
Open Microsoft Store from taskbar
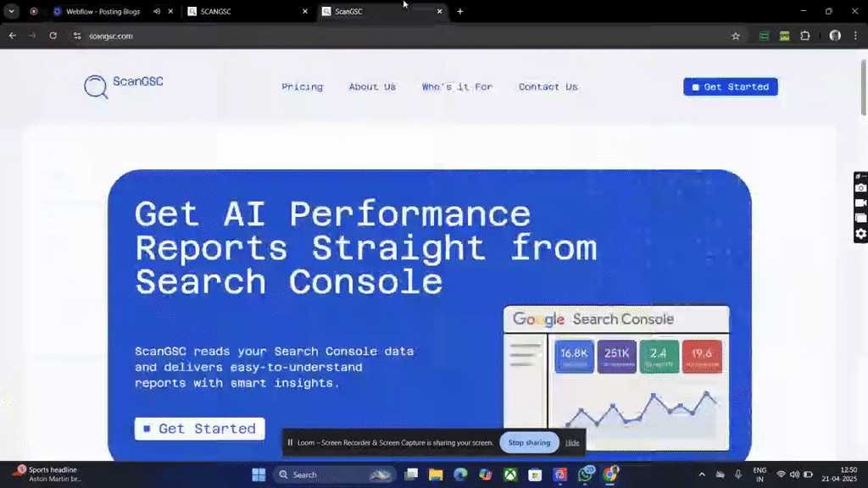pyautogui.click(x=535, y=474)
